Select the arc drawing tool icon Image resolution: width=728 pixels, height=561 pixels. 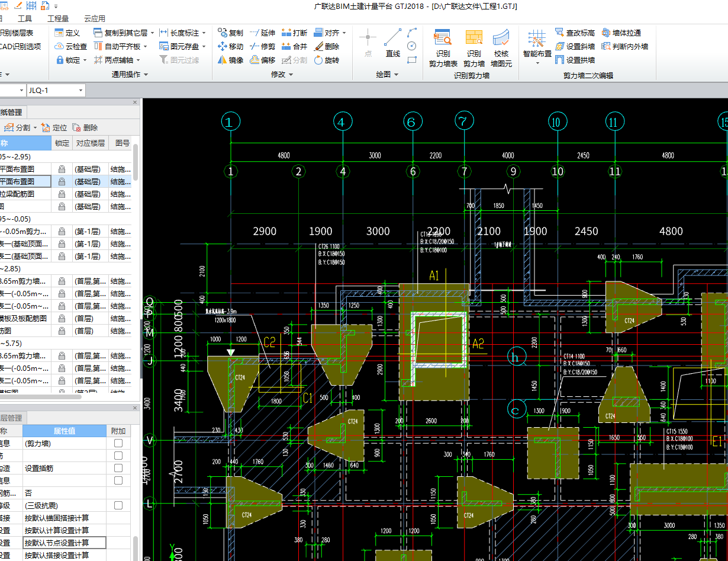pyautogui.click(x=412, y=33)
